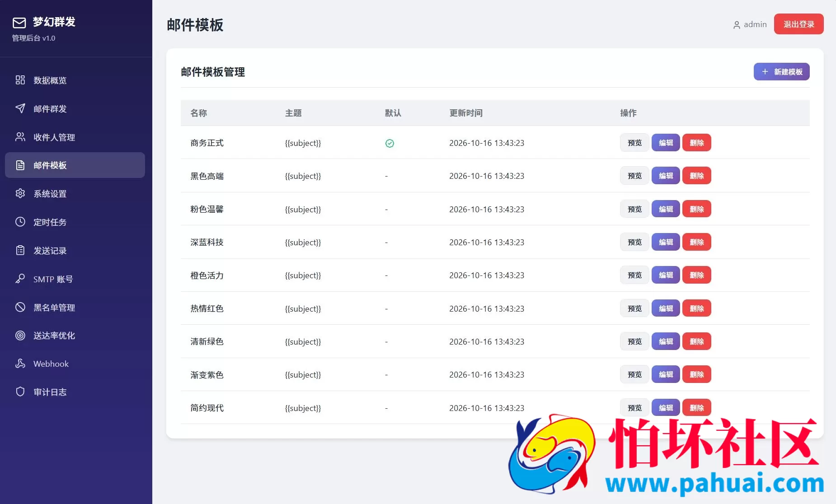Screen dimensions: 836x504
Task: Click the 默认 column header
Action: click(x=393, y=113)
